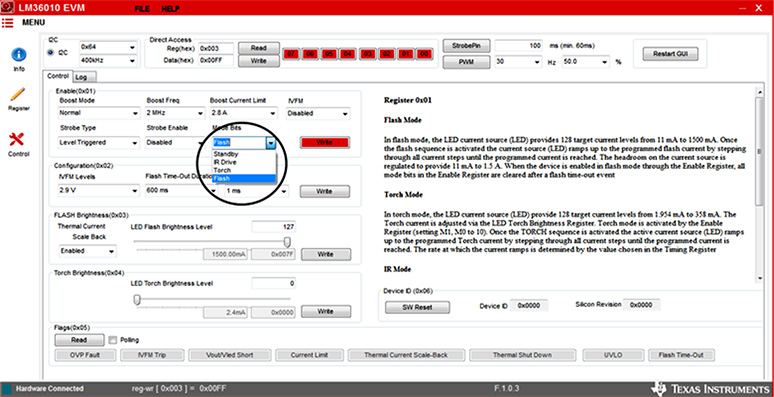Screen dimensions: 774x397
Task: Expand the IVFM Levels 2.9 V dropdown
Action: [99, 191]
